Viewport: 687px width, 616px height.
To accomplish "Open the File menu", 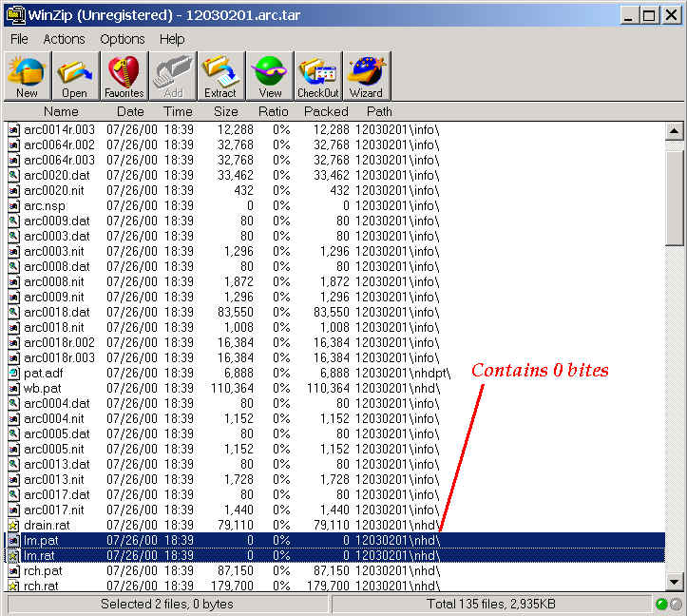I will tap(19, 39).
